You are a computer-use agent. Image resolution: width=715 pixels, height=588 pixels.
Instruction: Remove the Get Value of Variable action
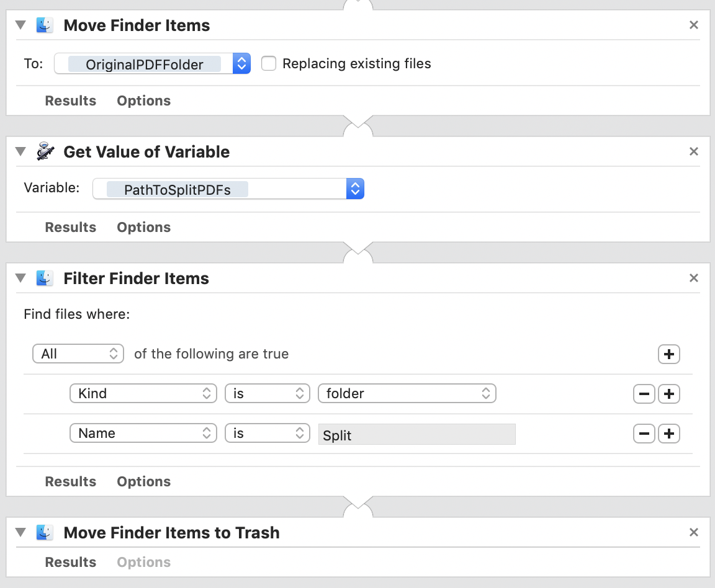(694, 152)
